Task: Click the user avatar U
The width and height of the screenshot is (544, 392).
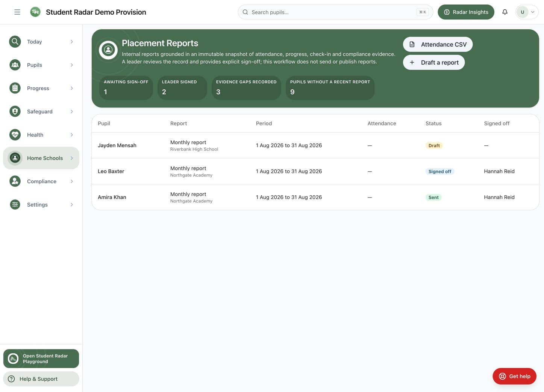Action: (x=522, y=12)
